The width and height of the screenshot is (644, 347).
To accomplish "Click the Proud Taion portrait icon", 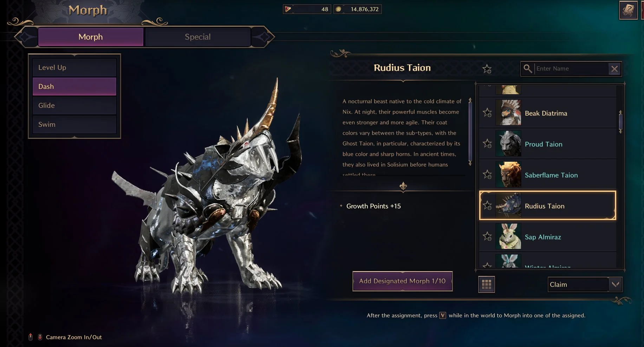I will (508, 144).
